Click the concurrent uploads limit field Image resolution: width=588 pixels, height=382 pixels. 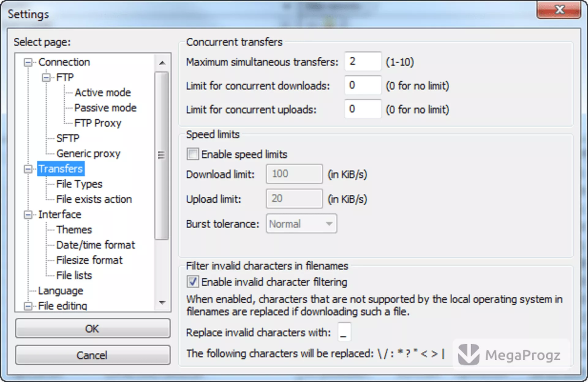click(x=363, y=109)
